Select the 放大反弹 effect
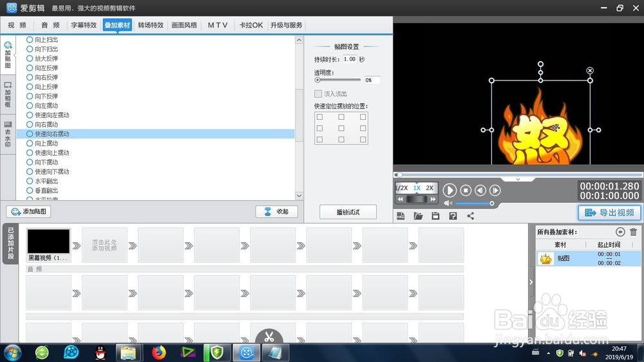 (43, 59)
